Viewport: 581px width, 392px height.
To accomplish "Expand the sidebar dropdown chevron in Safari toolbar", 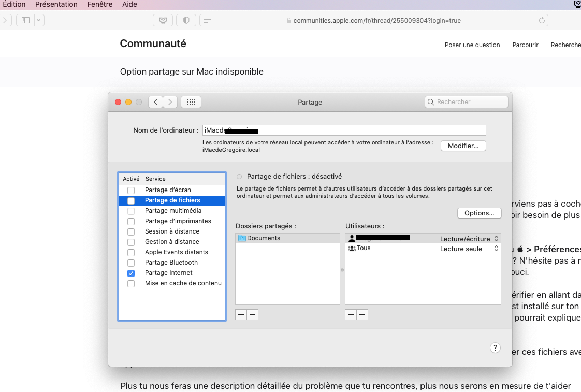I will click(39, 20).
